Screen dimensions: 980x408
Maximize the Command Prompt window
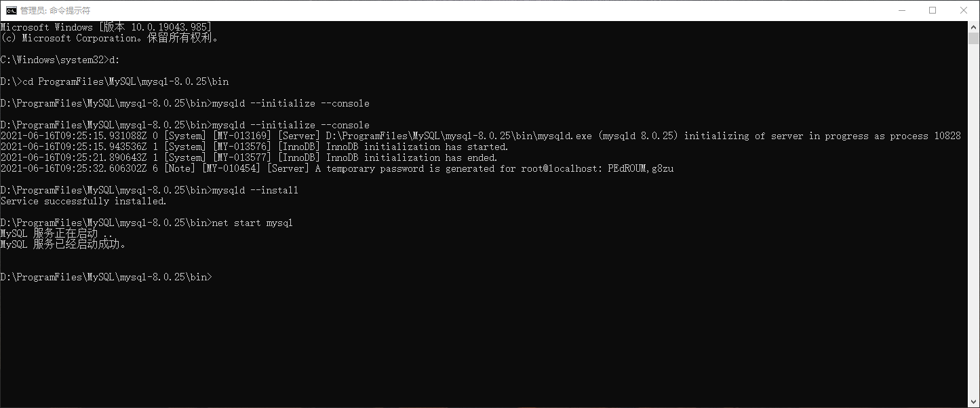tap(933, 10)
